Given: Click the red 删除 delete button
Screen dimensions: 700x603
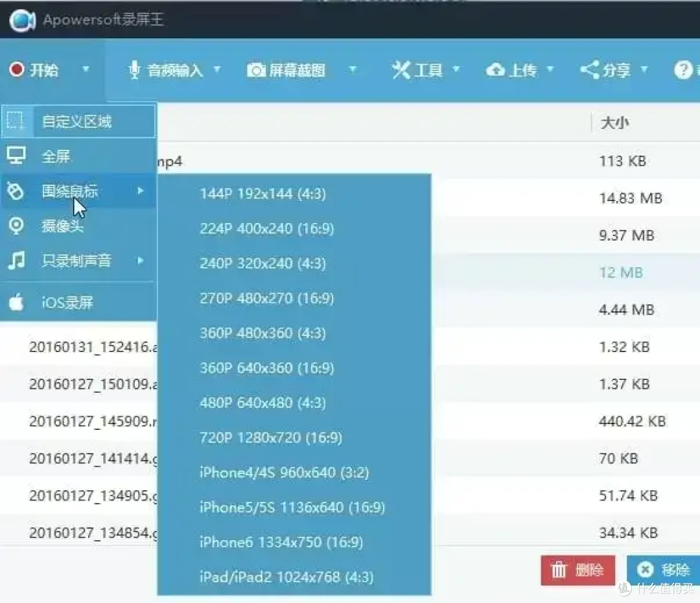Looking at the screenshot, I should click(578, 570).
